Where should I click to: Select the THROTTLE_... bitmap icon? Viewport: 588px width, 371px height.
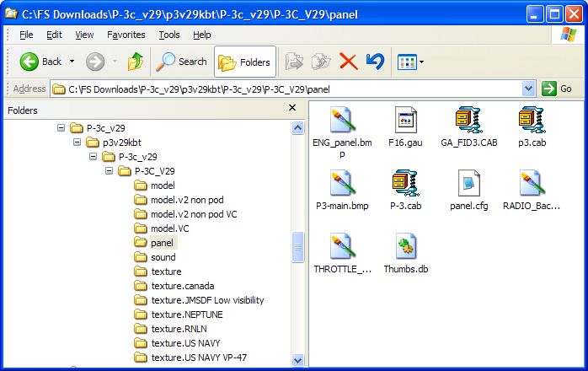coord(342,246)
